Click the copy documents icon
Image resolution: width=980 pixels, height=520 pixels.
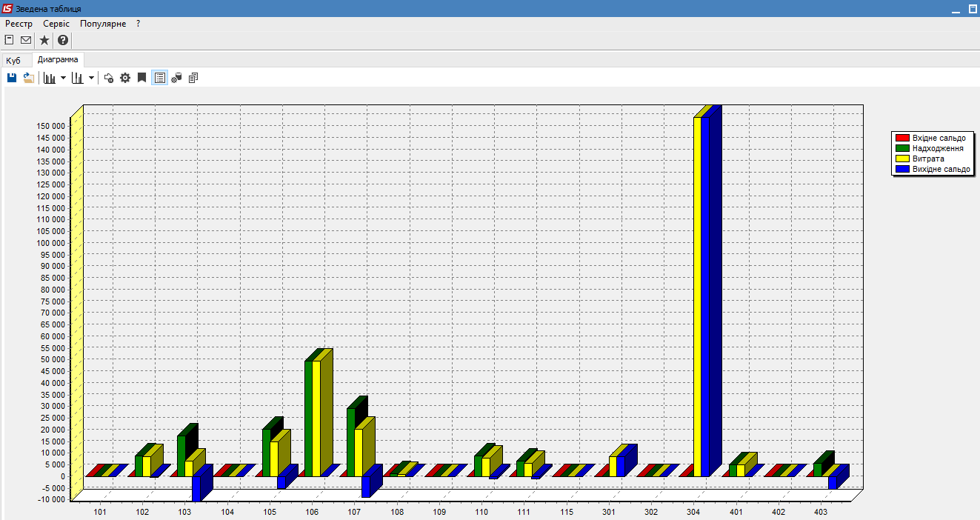pos(193,78)
